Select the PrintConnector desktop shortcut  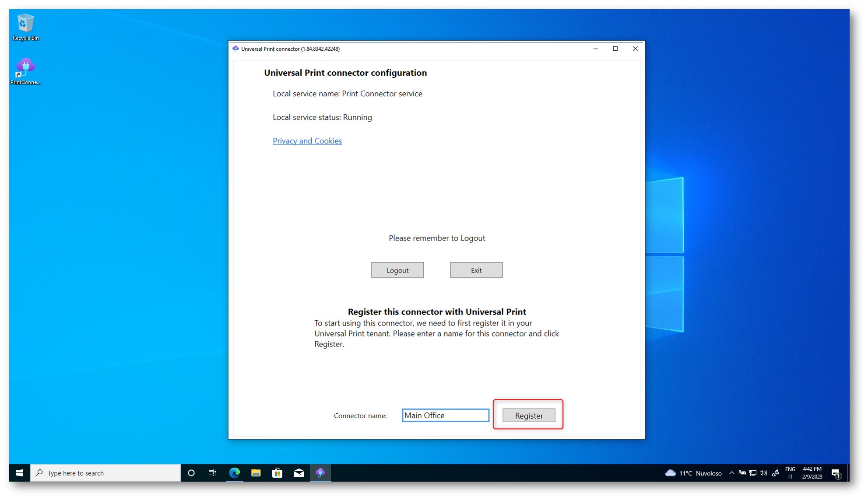tap(25, 71)
